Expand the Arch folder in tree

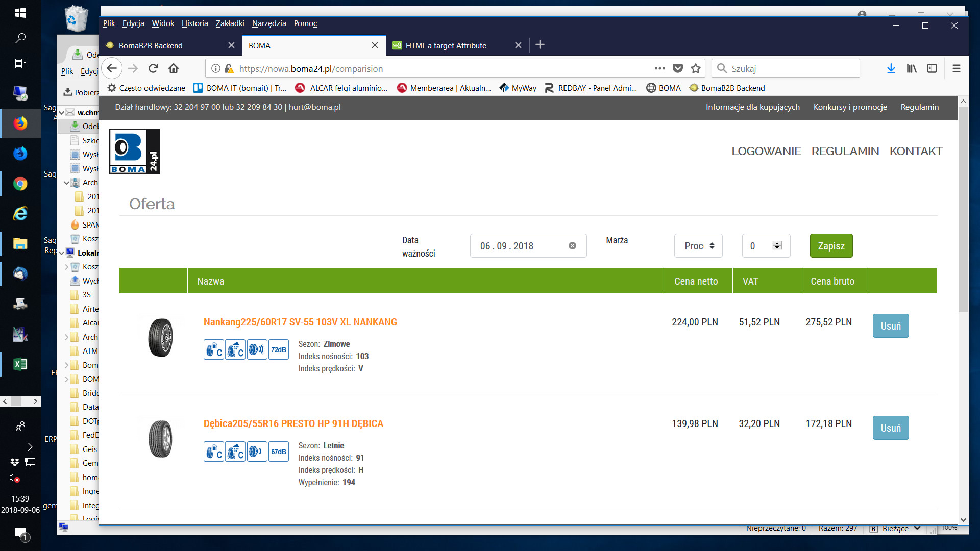point(66,337)
